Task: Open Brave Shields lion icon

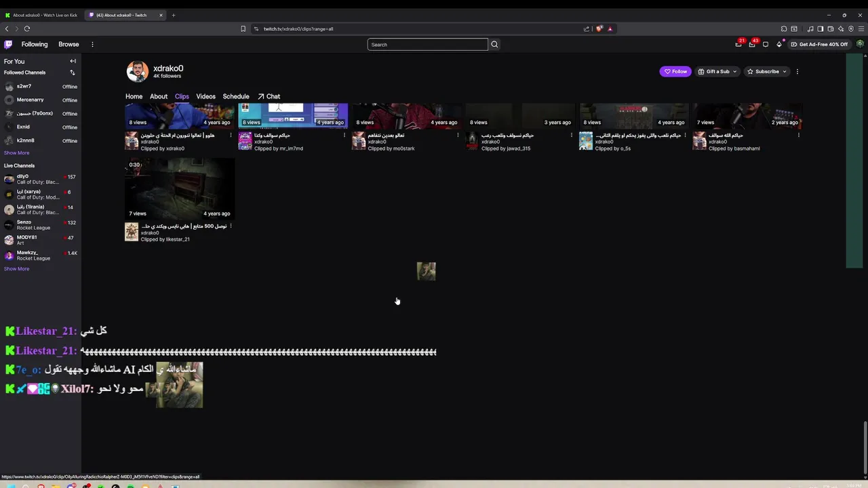Action: click(599, 28)
